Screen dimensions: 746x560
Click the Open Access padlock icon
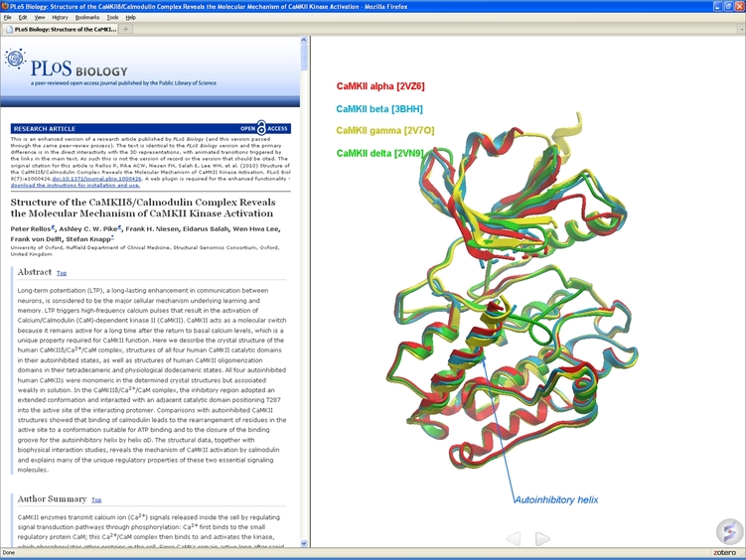[261, 128]
